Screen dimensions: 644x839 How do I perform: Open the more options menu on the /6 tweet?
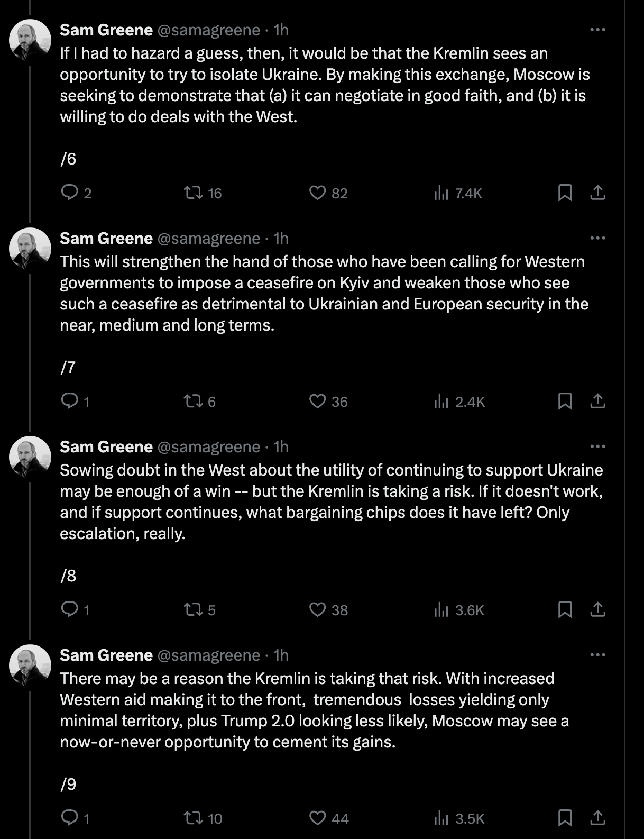(598, 30)
